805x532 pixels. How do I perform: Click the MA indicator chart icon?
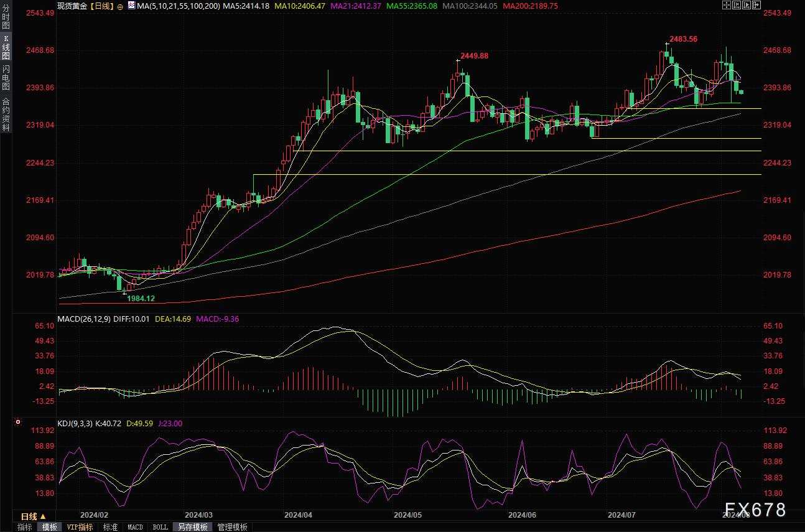click(131, 5)
